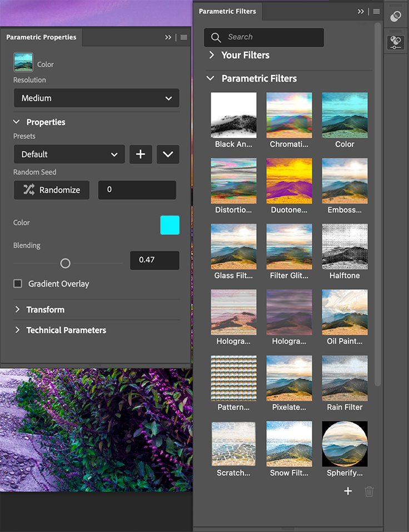409x532 pixels.
Task: Click the top dock panel icon
Action: [396, 17]
